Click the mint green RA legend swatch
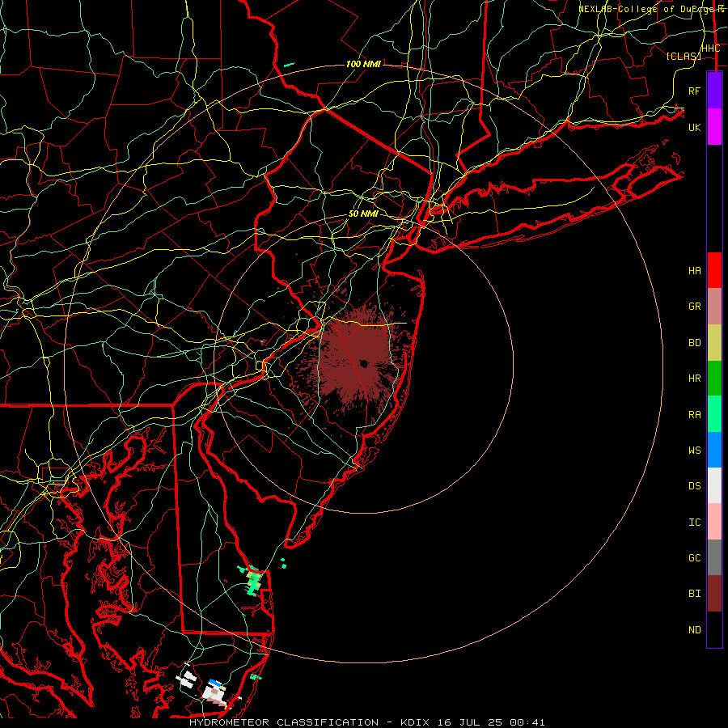 click(x=714, y=414)
